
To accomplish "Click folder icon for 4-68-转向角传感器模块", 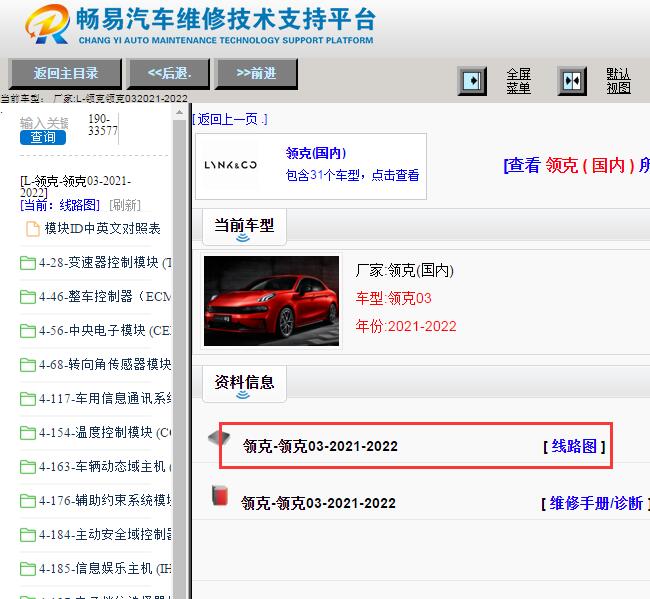I will pyautogui.click(x=28, y=365).
